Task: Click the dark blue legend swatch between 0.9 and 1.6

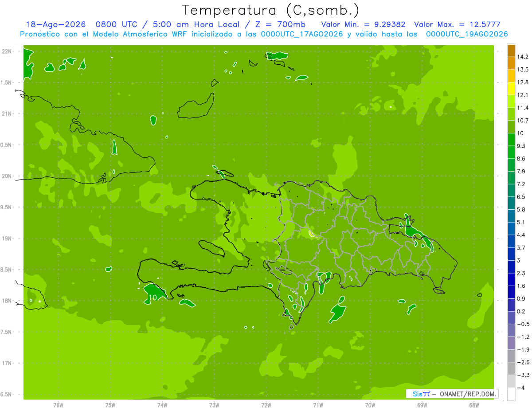Action: pyautogui.click(x=511, y=293)
